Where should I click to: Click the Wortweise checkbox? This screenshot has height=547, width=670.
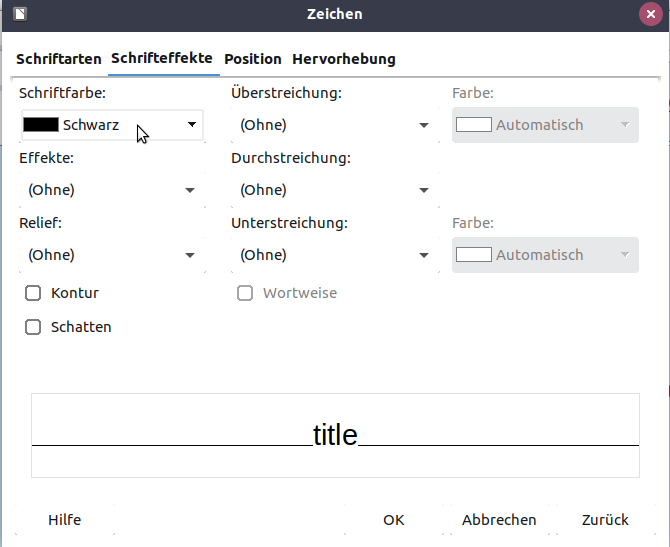(x=245, y=293)
